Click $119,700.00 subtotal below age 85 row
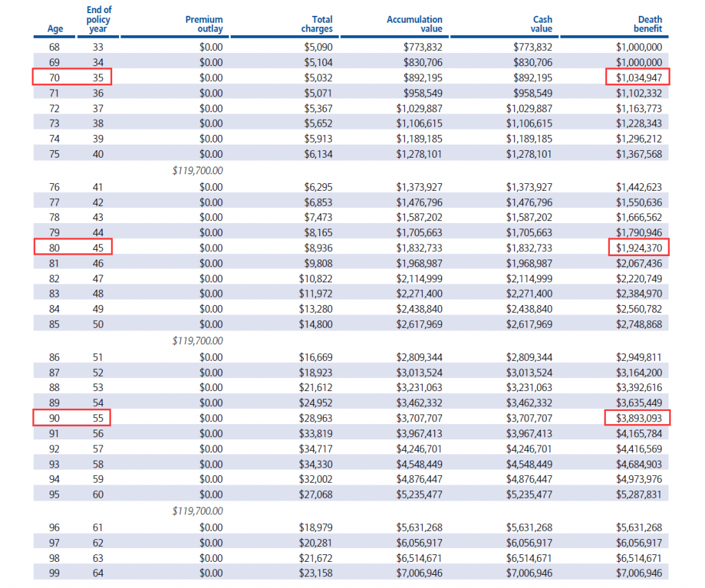This screenshot has width=705, height=588. (198, 341)
